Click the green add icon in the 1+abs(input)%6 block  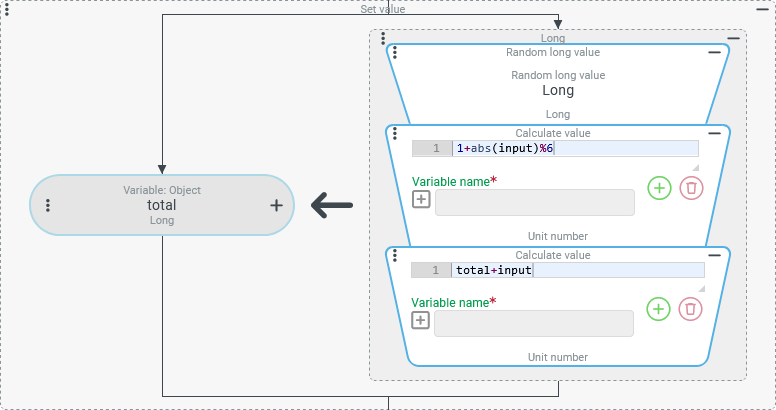point(659,188)
